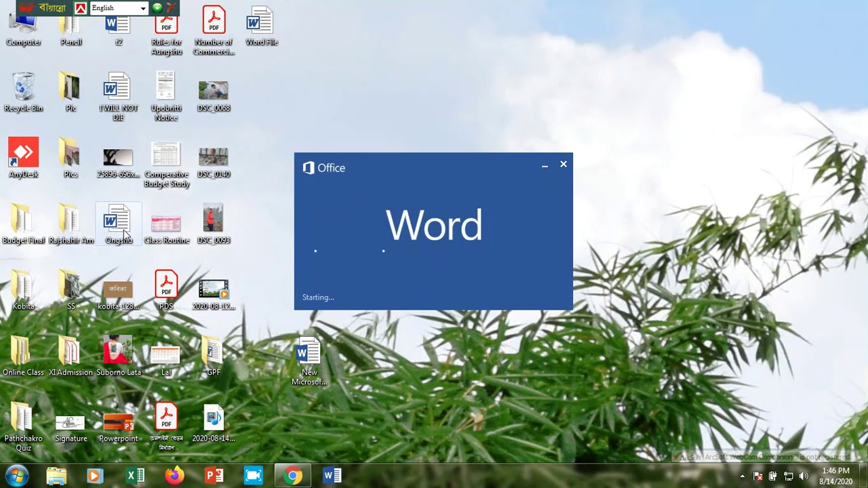This screenshot has height=488, width=868.
Task: Open the Windows Start menu
Action: tap(17, 475)
